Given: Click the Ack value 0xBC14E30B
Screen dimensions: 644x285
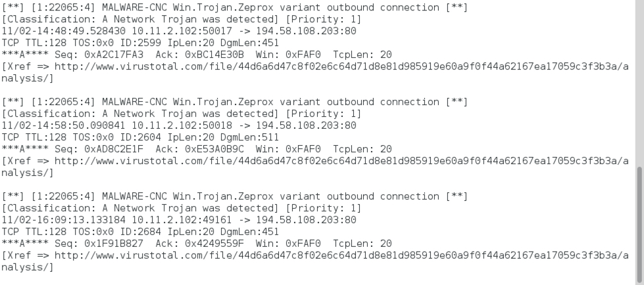Looking at the screenshot, I should pyautogui.click(x=214, y=55).
